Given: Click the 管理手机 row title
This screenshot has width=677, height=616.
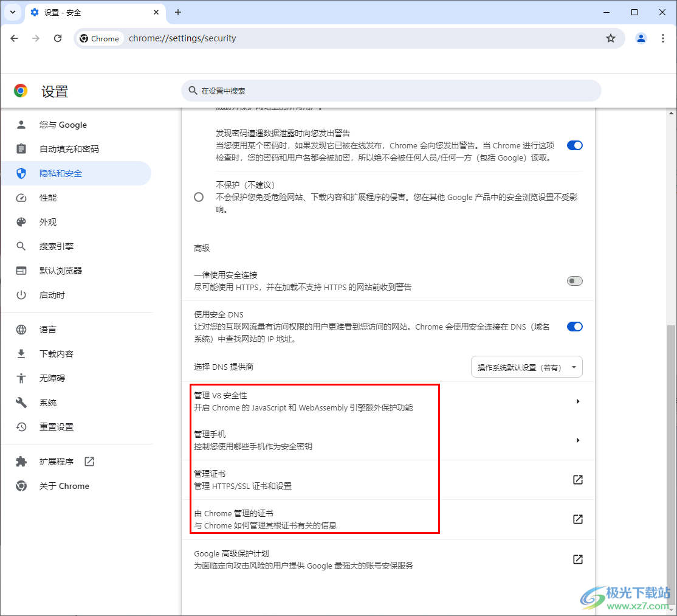Looking at the screenshot, I should point(210,434).
